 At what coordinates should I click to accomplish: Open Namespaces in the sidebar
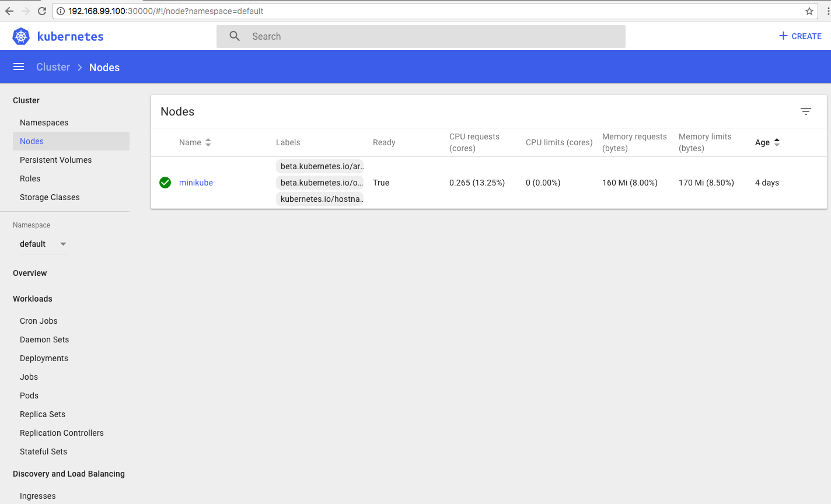44,123
